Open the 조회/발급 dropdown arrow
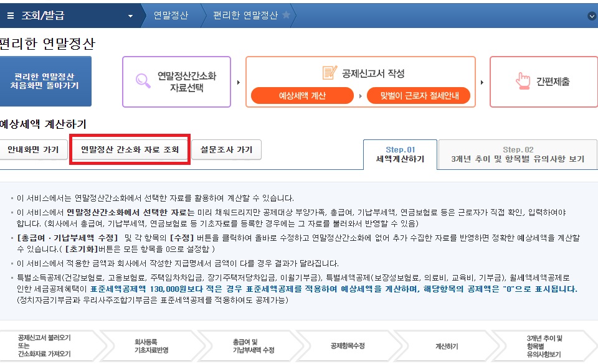This screenshot has width=598, height=364. pyautogui.click(x=130, y=15)
